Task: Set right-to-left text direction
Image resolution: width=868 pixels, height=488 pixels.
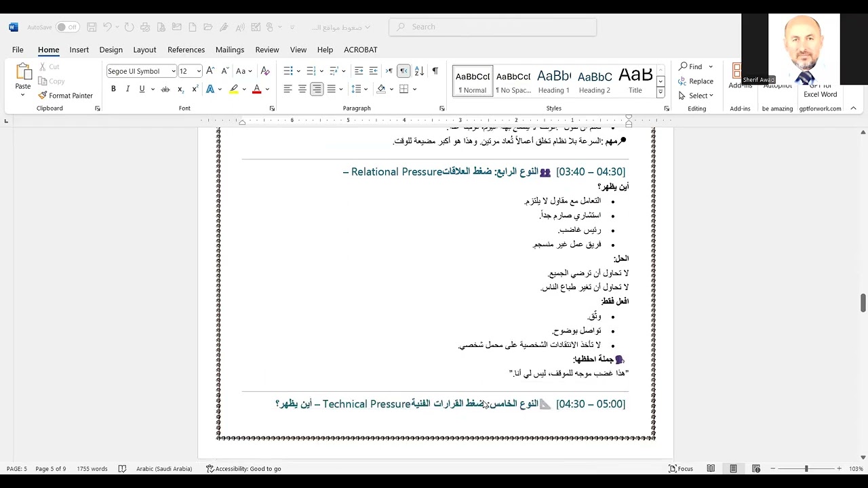Action: [x=403, y=71]
